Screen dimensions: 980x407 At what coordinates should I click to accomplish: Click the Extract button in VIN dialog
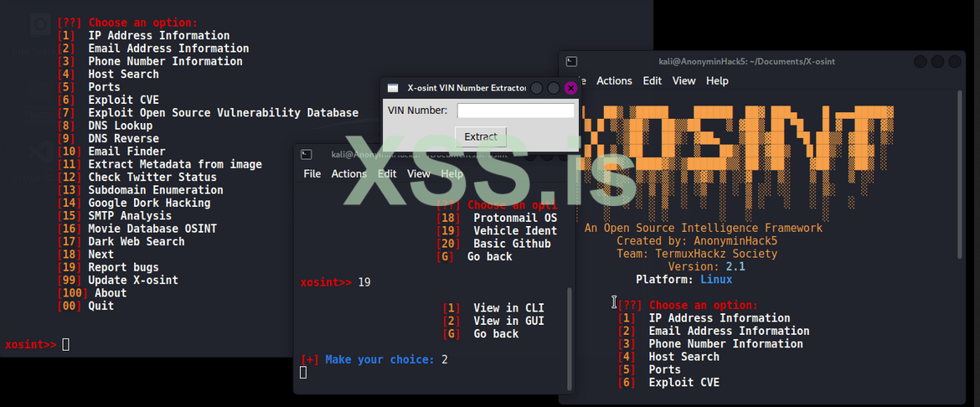coord(481,137)
